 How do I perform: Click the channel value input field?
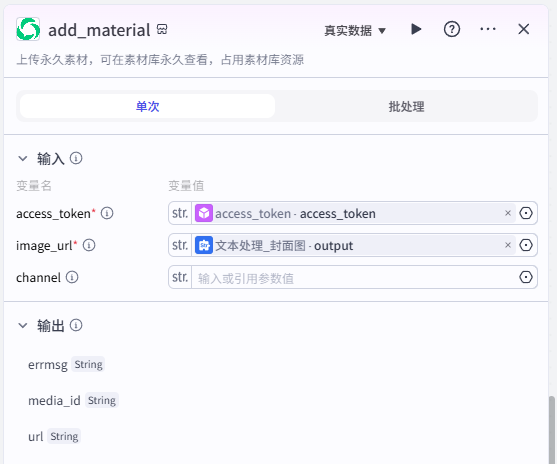[354, 277]
